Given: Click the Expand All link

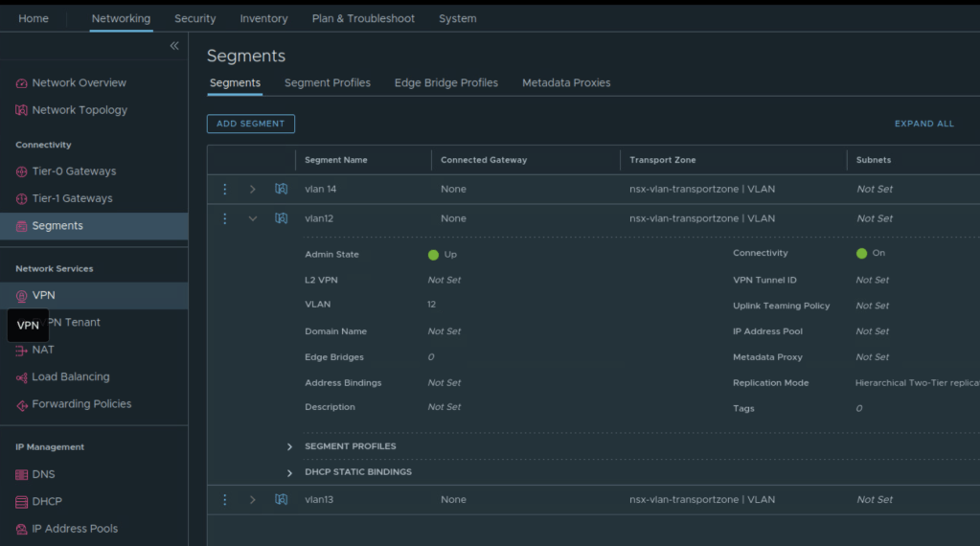Looking at the screenshot, I should click(x=923, y=124).
